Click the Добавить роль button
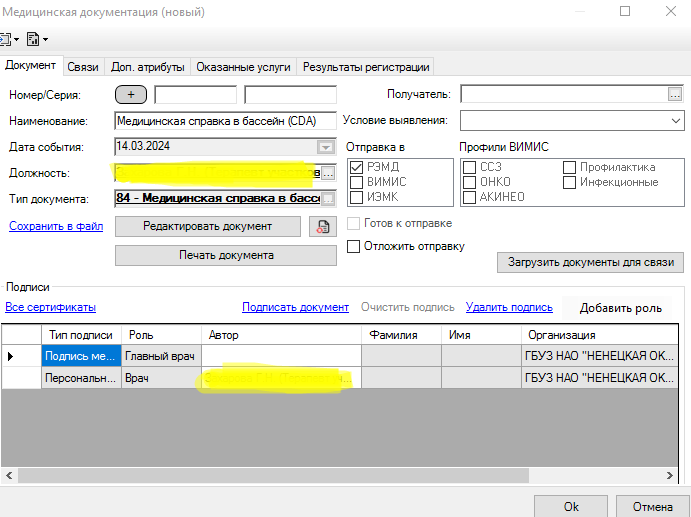The width and height of the screenshot is (691, 517). pos(620,308)
